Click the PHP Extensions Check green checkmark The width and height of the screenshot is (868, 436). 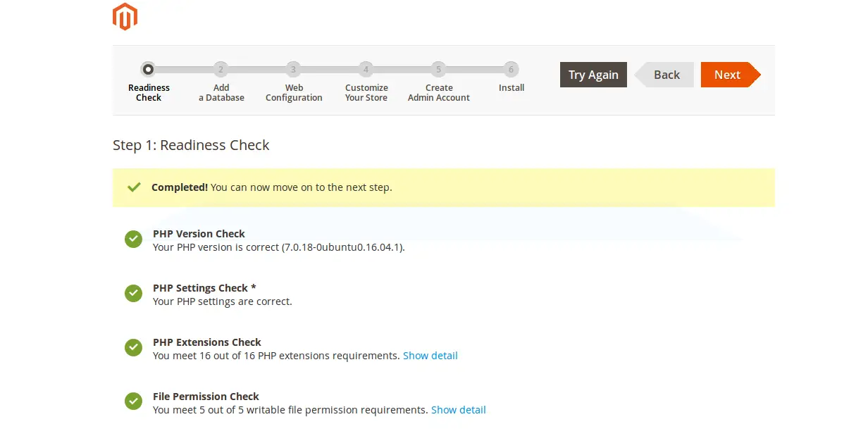click(133, 348)
